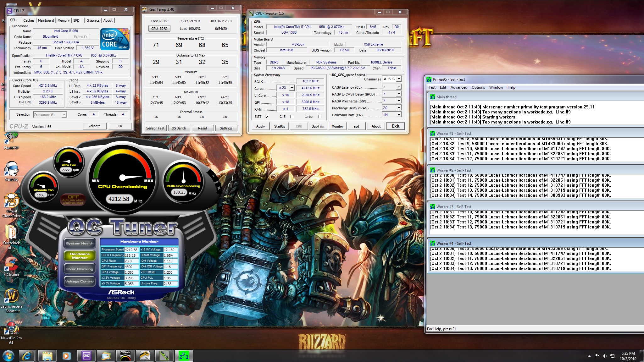Screen dimensions: 644x362
Task: Open the Ventrilo desktop icon
Action: (11, 171)
